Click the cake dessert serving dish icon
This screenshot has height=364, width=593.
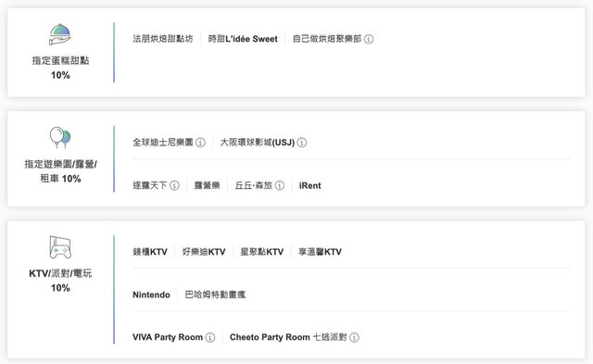click(x=59, y=34)
